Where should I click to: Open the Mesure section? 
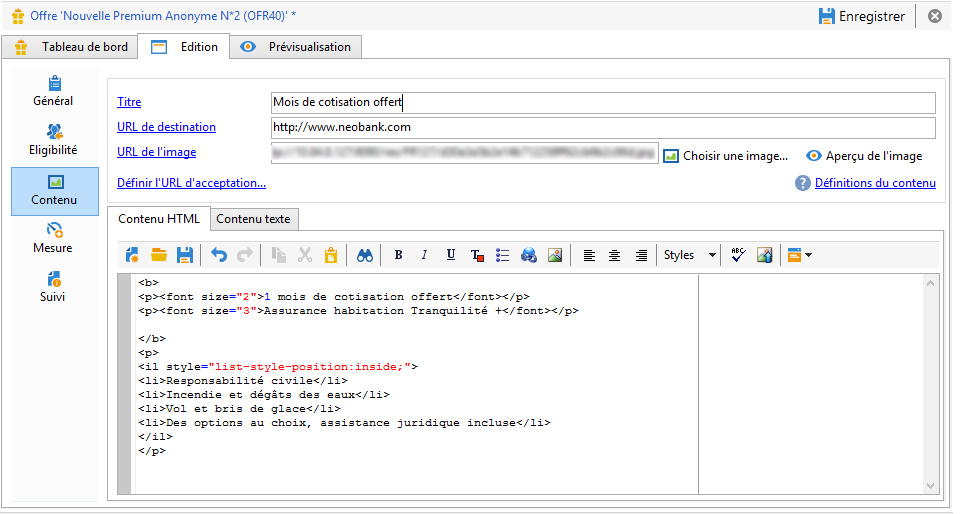[x=53, y=238]
